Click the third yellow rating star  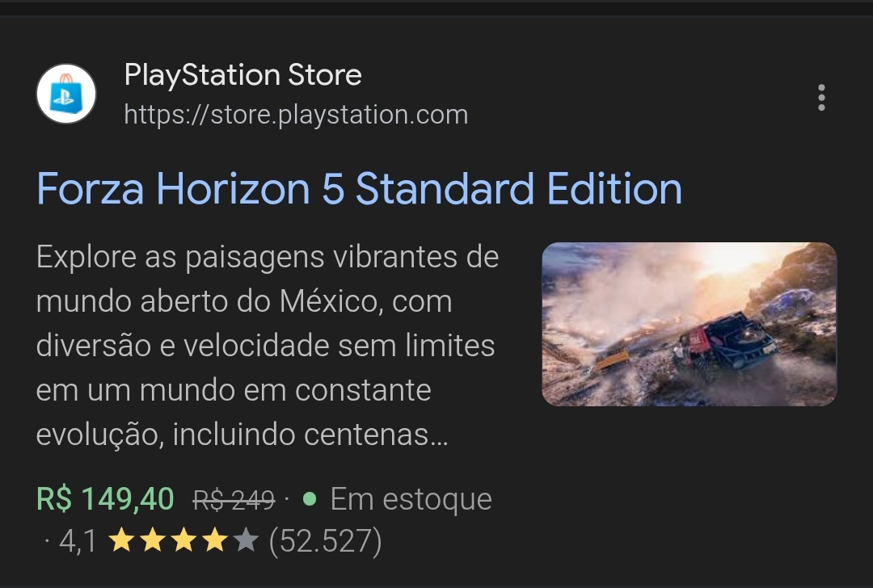click(x=183, y=540)
